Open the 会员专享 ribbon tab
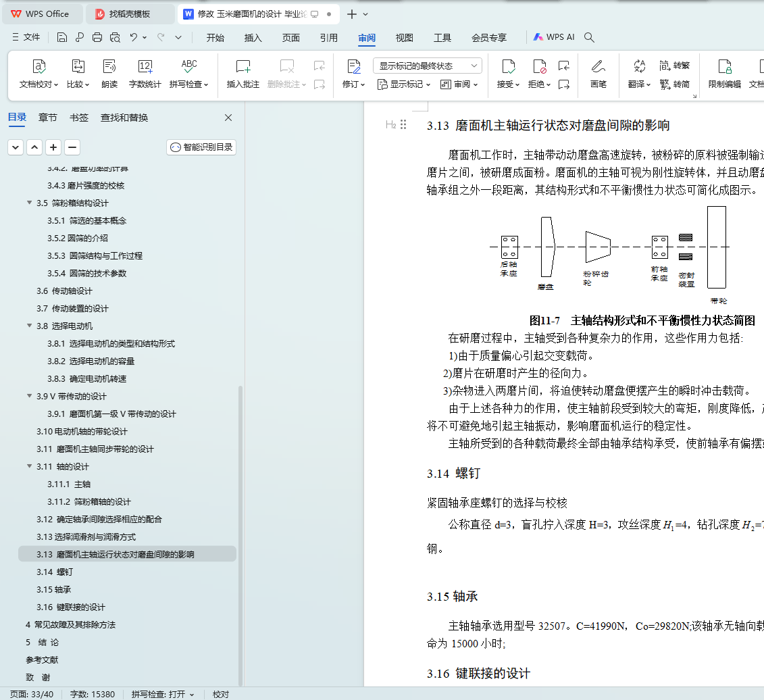 point(488,38)
